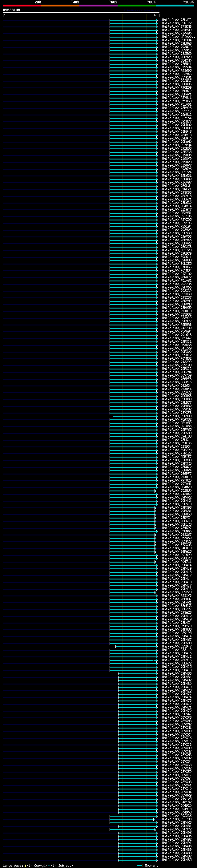Select the UniRef100_Q93WZ9 label
Viewport: 197px width, 868px height.
coord(177,47)
